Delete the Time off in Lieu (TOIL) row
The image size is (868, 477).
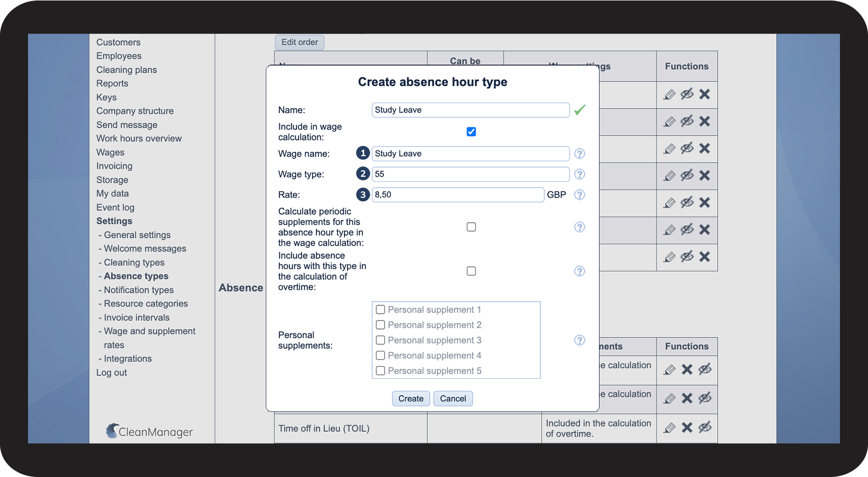pos(687,428)
